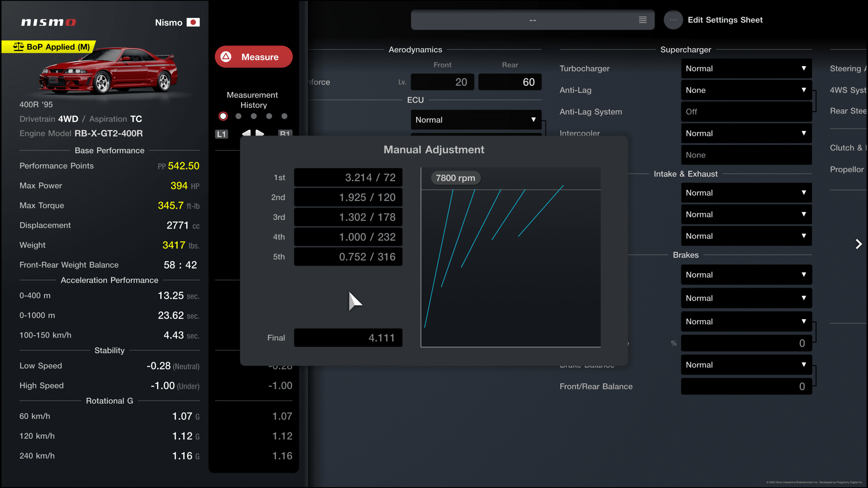
Task: Click the 7800 rpm label on graph
Action: [455, 178]
